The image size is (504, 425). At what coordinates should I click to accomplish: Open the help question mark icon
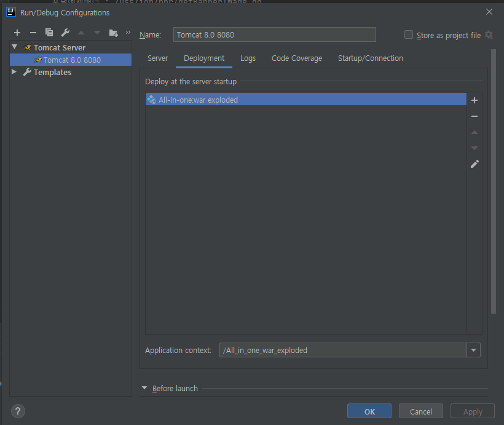tap(18, 411)
